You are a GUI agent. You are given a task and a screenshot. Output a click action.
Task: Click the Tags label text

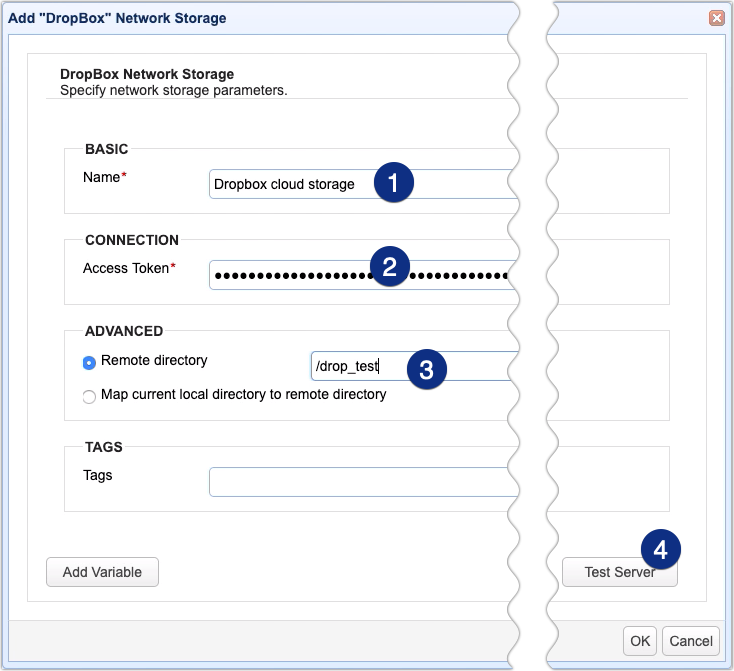click(98, 475)
